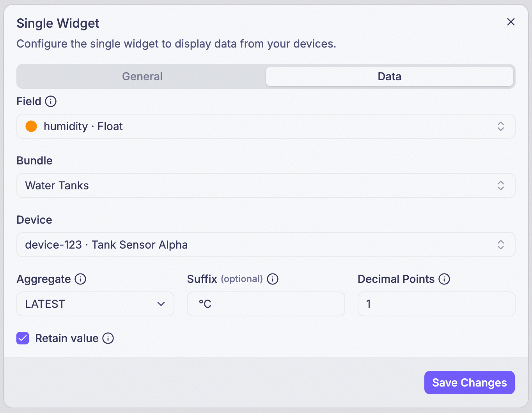This screenshot has height=413, width=532.
Task: Click the orange humidity color dot
Action: pos(31,126)
